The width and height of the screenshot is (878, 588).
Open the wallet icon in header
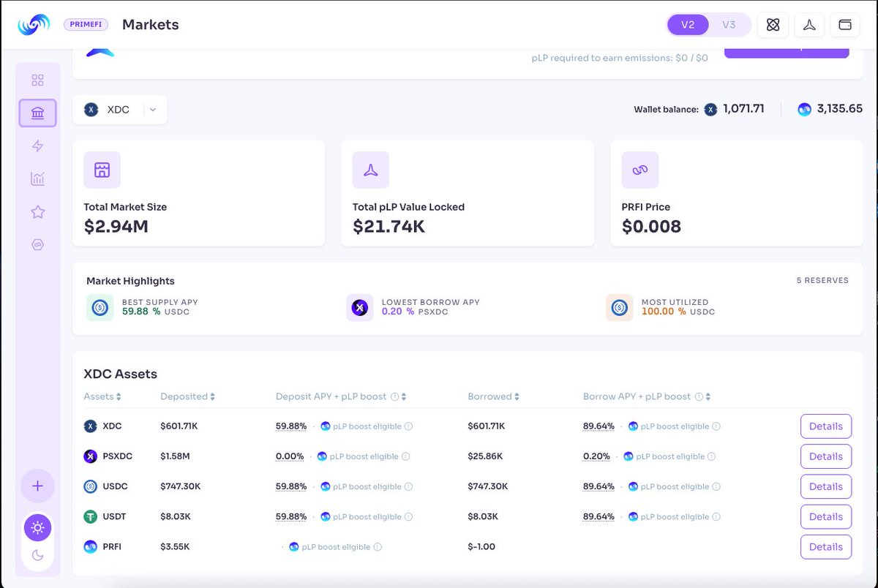pos(844,25)
